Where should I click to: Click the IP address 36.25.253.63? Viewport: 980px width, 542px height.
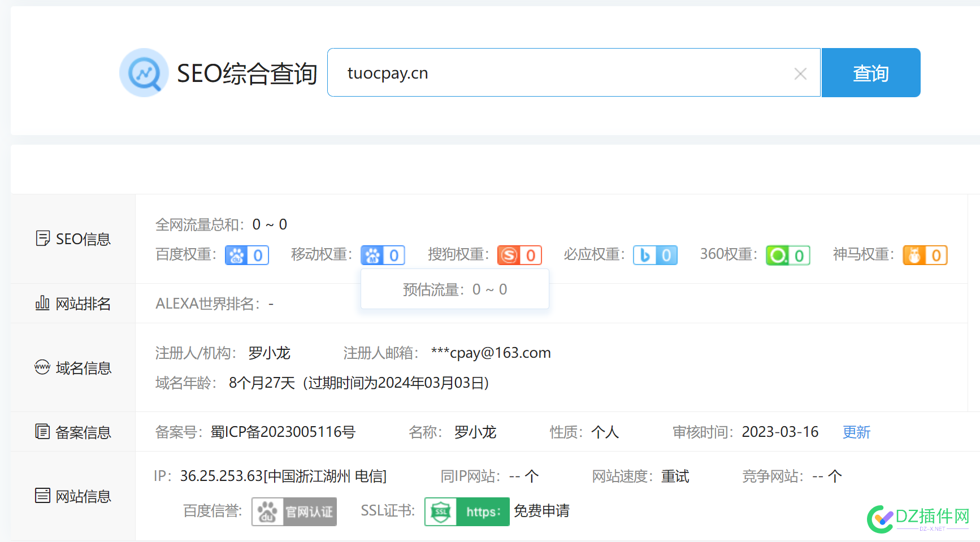[x=222, y=476]
